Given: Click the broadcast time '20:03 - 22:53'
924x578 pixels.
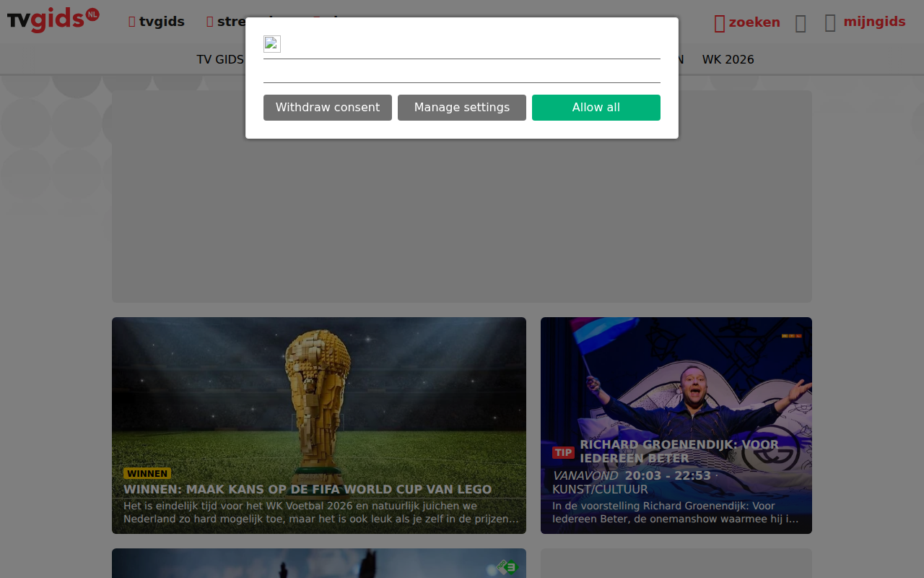Looking at the screenshot, I should click(668, 475).
